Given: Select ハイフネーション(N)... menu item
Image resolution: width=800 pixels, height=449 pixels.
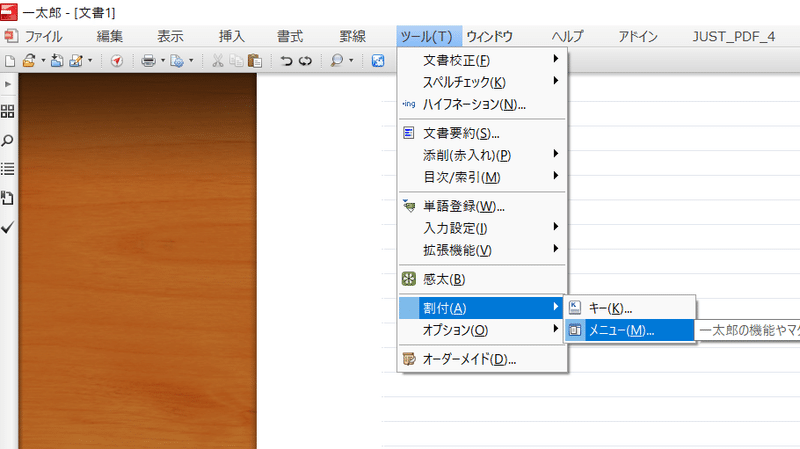Looking at the screenshot, I should pyautogui.click(x=482, y=104).
